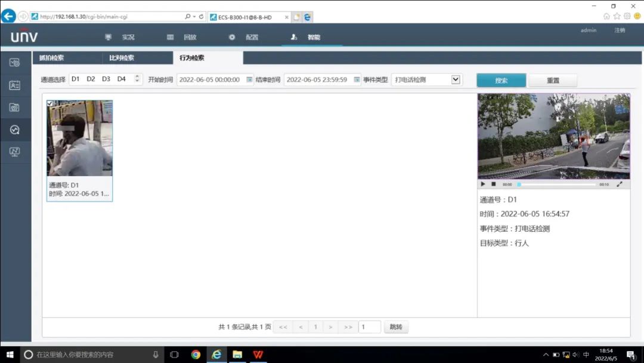Expand video preview to fullscreen
644x363 pixels.
[x=619, y=184]
